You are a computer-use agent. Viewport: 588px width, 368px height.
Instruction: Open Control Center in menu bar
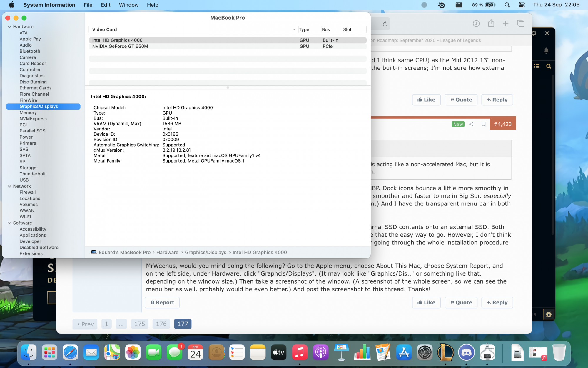[x=522, y=5]
